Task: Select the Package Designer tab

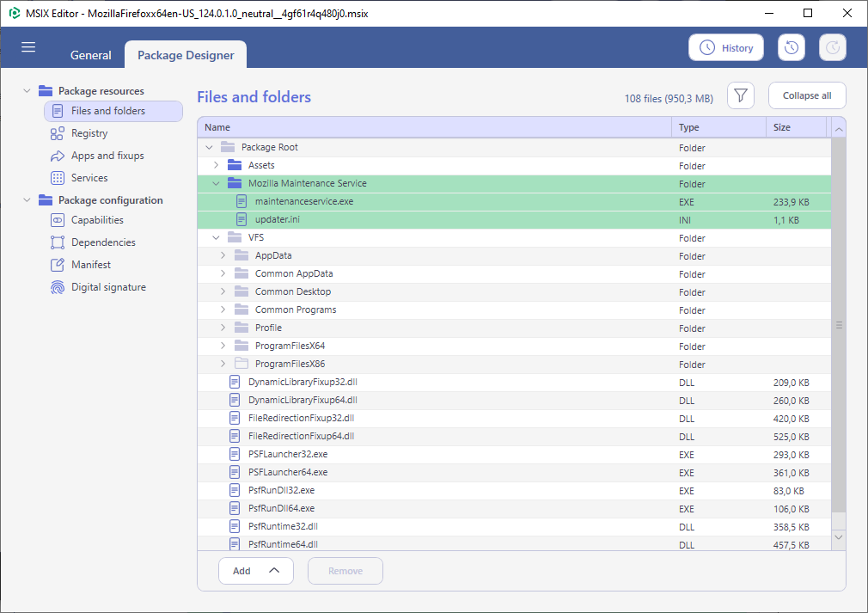Action: tap(186, 55)
